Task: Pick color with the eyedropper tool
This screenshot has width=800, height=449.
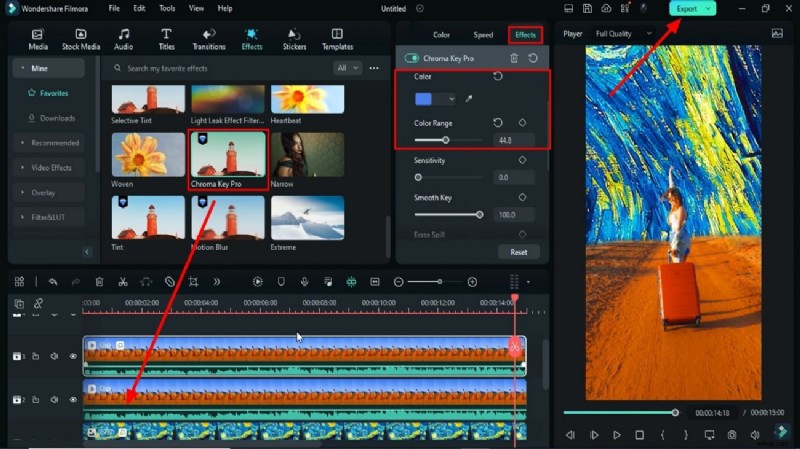Action: tap(467, 99)
